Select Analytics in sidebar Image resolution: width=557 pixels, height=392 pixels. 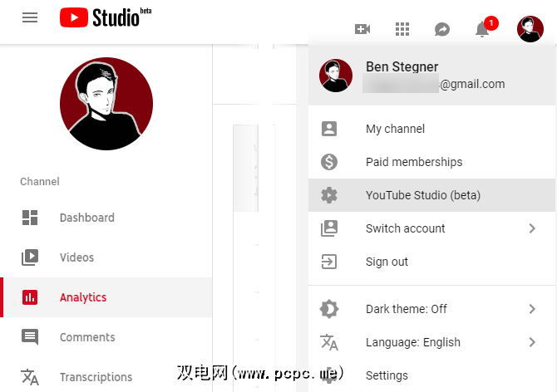point(106,297)
